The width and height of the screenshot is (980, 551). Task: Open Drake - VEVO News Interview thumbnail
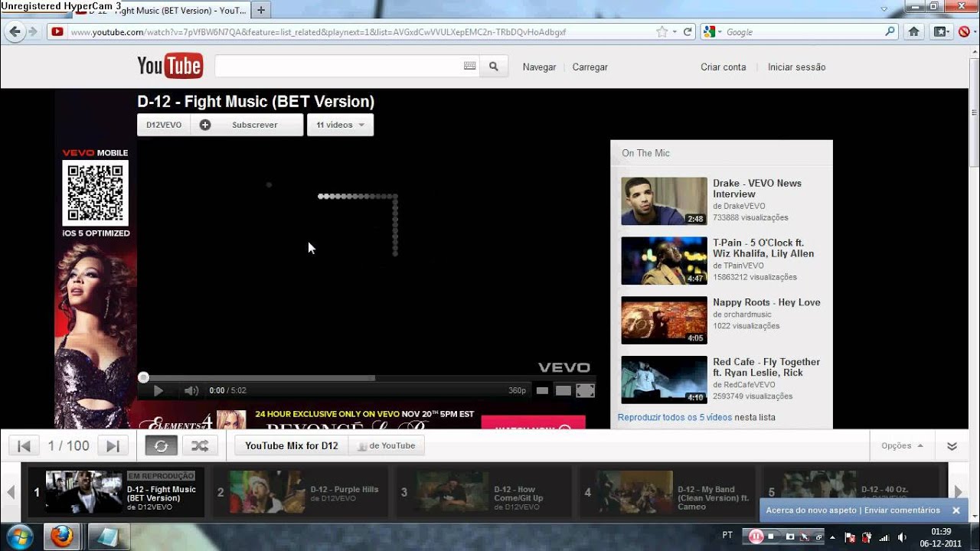point(664,201)
